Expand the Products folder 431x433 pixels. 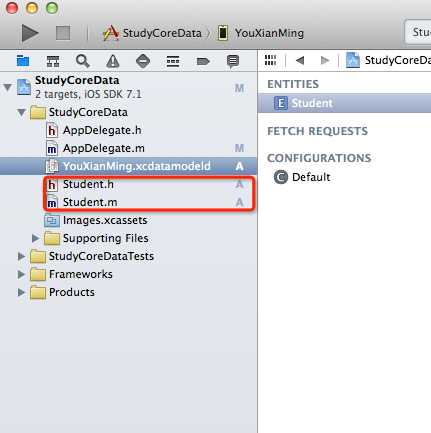coord(21,292)
